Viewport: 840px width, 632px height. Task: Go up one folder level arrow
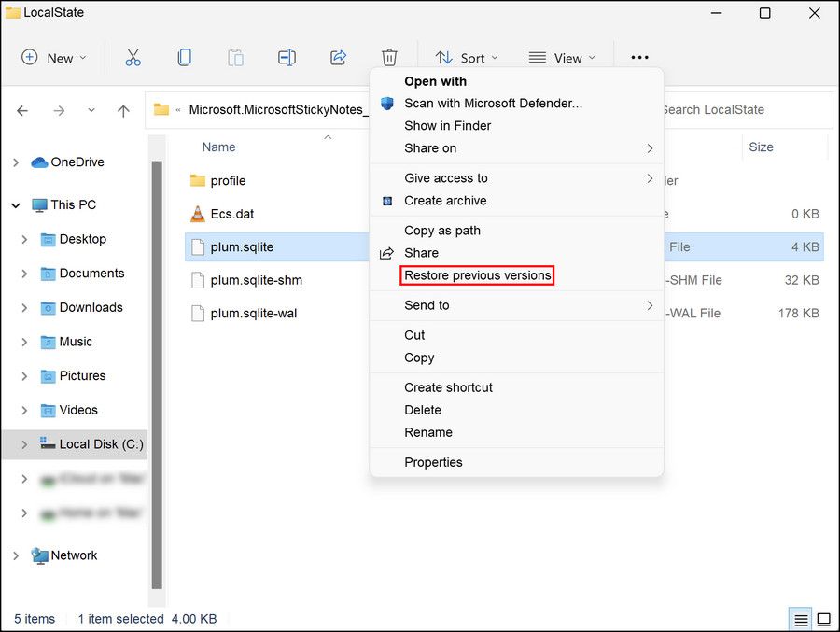tap(123, 111)
